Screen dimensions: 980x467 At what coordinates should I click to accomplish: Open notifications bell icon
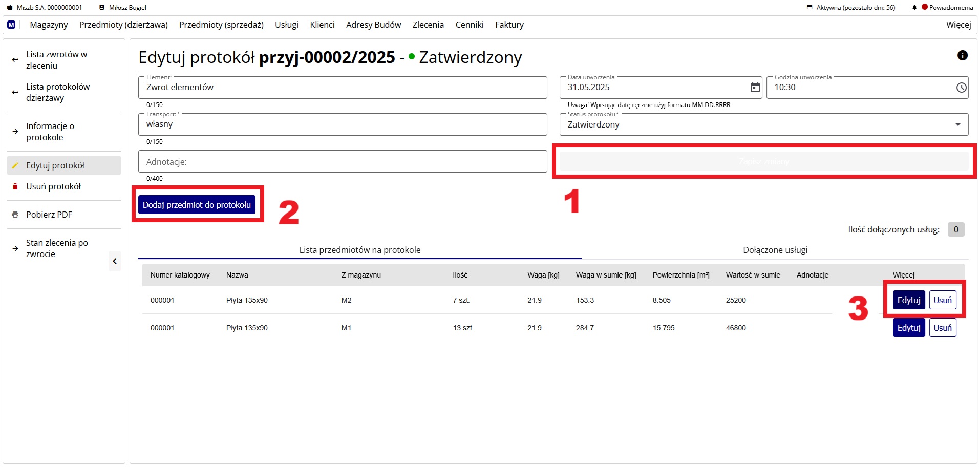[x=914, y=8]
